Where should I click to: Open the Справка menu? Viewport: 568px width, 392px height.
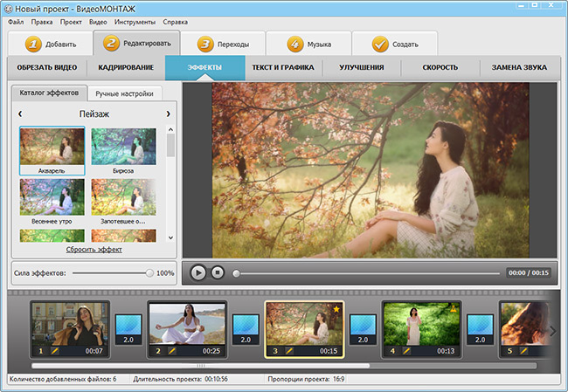pyautogui.click(x=176, y=22)
